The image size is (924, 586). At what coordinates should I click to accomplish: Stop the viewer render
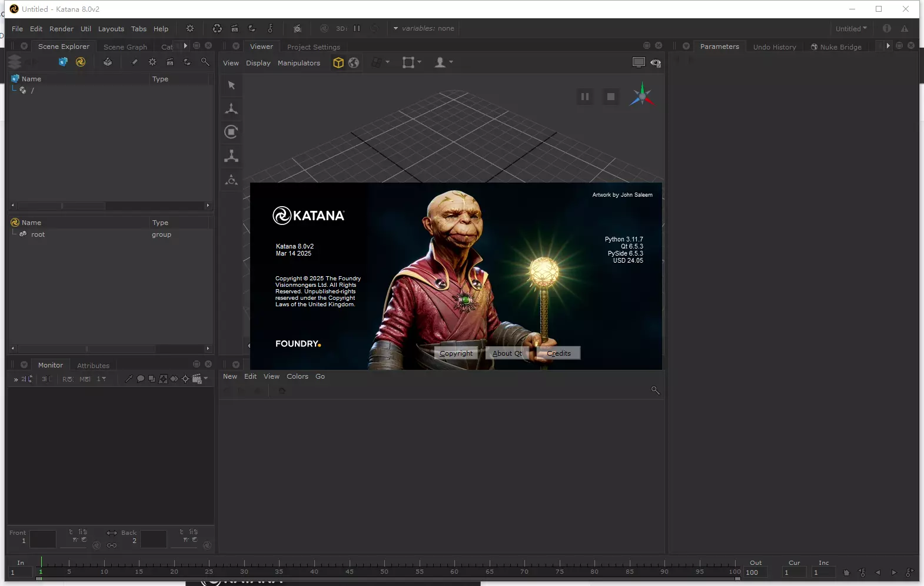[611, 97]
